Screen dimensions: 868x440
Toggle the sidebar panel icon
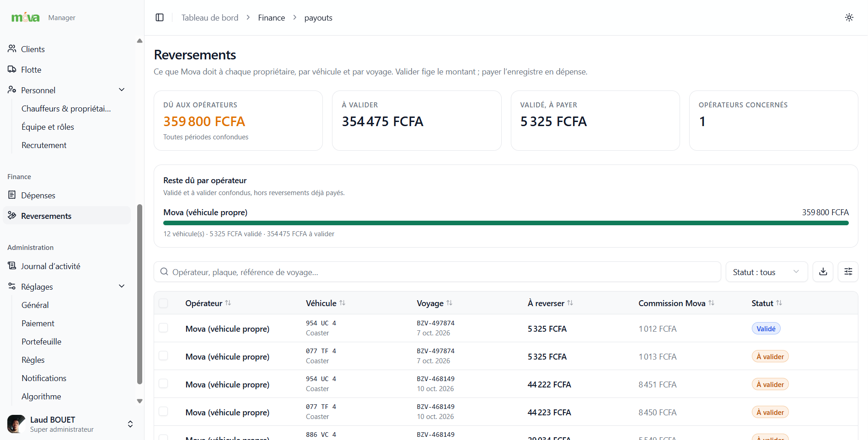[x=160, y=17]
